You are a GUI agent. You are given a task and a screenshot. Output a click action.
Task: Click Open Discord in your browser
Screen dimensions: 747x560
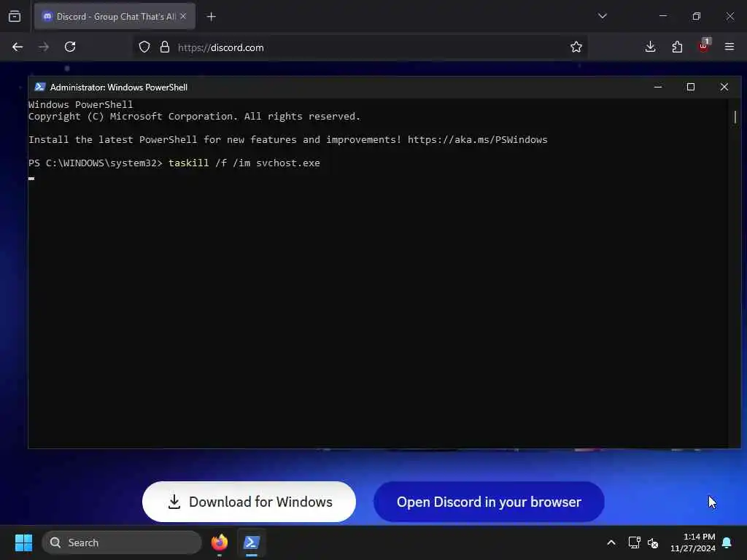489,502
